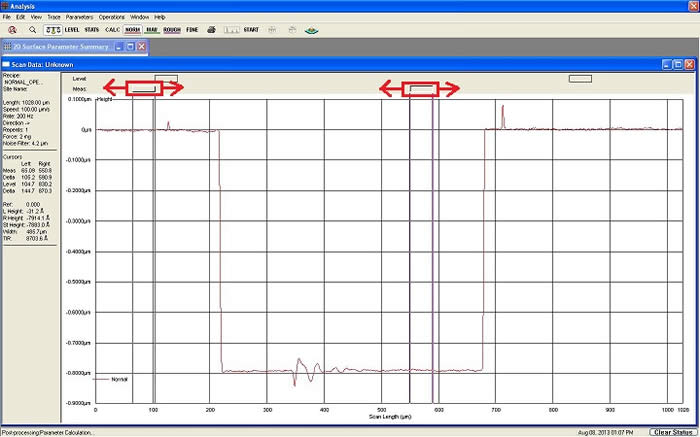Toggle the NORM trace filter
700x437 pixels.
[133, 30]
